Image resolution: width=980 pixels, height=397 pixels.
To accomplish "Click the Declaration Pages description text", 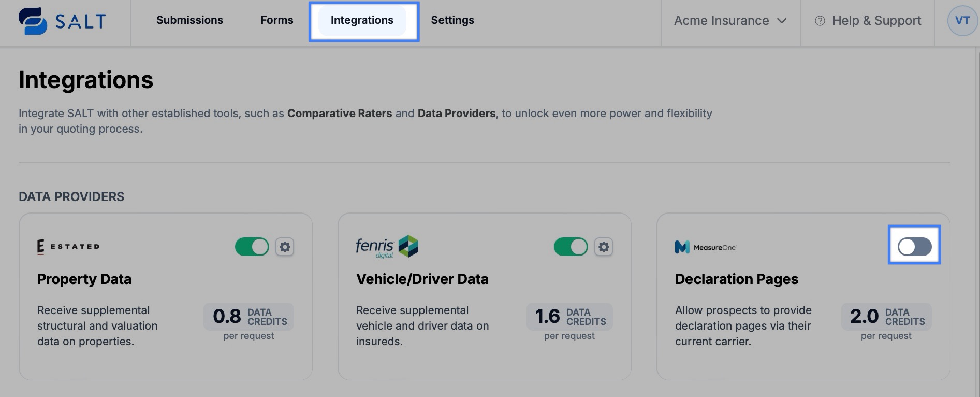I will coord(743,326).
